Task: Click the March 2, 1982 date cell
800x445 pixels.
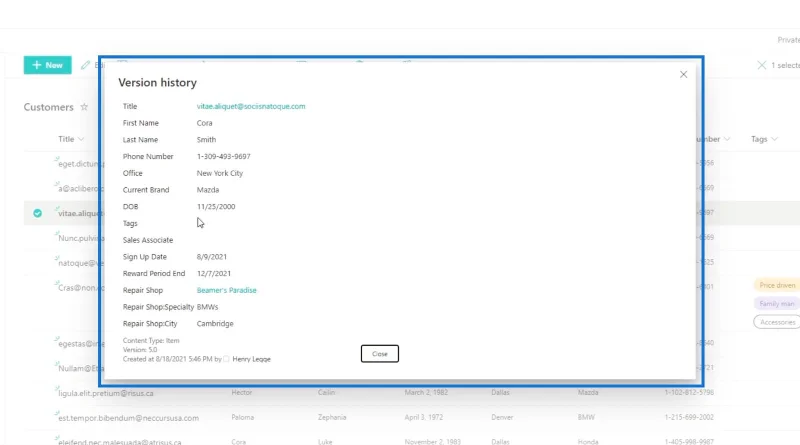Action: click(x=426, y=392)
